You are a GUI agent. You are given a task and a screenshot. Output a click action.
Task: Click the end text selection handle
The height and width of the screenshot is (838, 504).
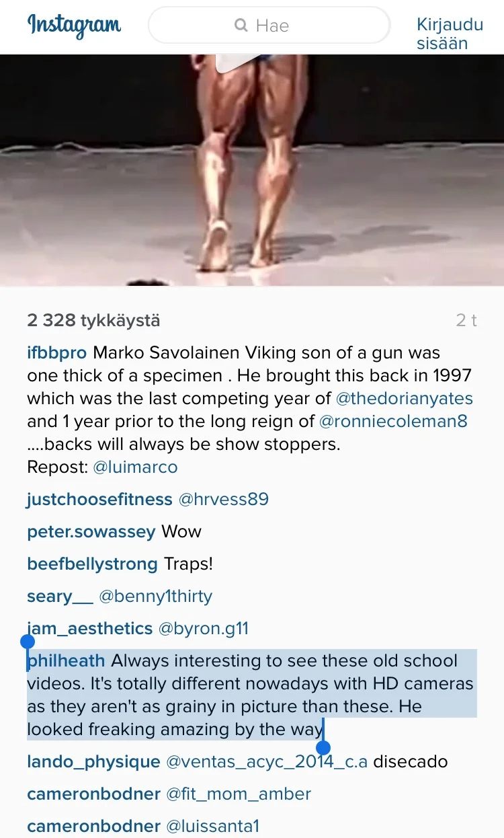coord(323,747)
